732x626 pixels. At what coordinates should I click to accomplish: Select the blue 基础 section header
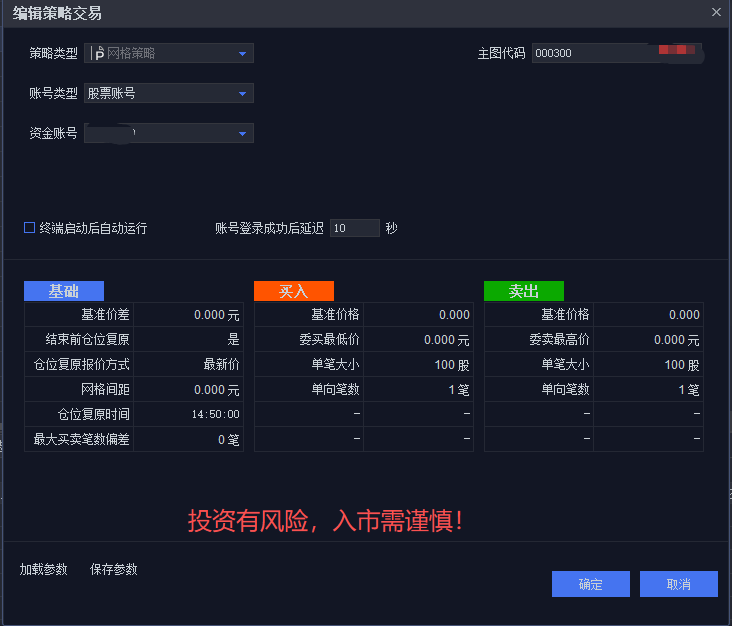tap(64, 291)
